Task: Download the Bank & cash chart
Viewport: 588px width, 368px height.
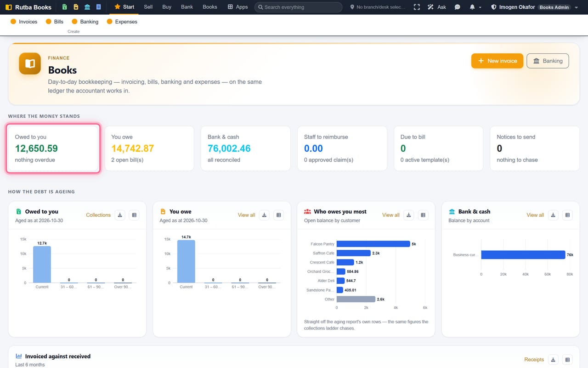Action: point(553,215)
